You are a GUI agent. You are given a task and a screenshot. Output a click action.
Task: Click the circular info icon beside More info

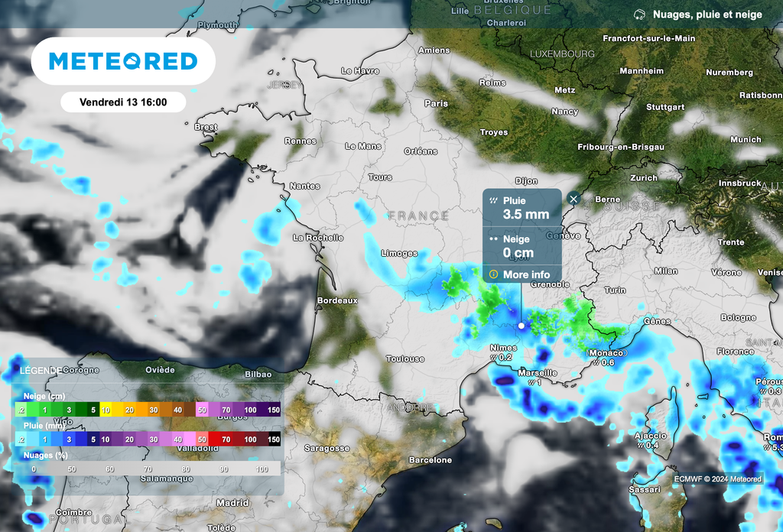click(x=493, y=274)
